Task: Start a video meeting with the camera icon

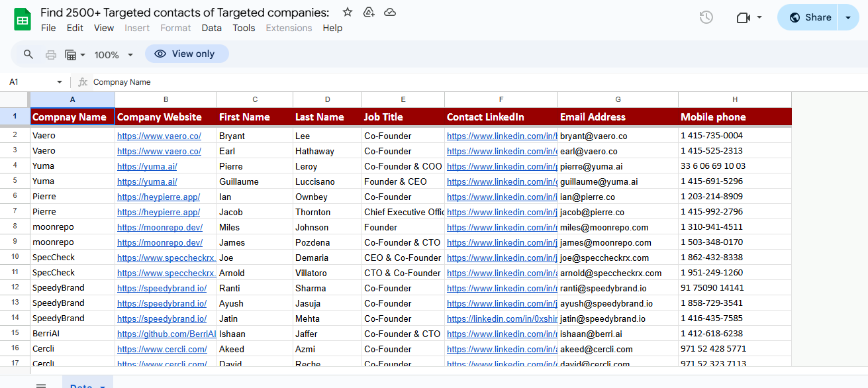Action: tap(744, 17)
